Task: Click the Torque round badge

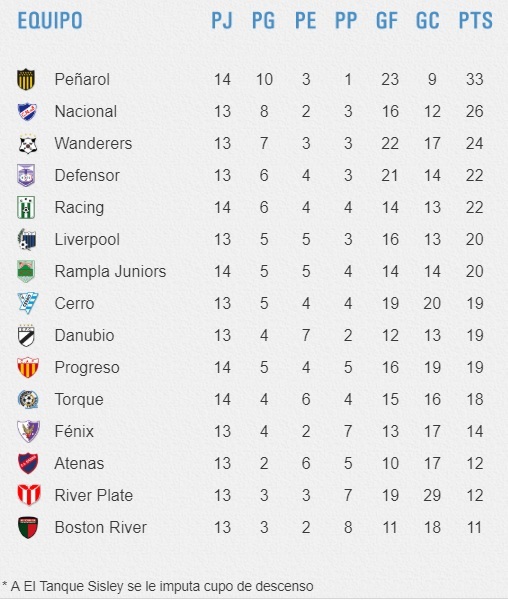Action: point(28,399)
